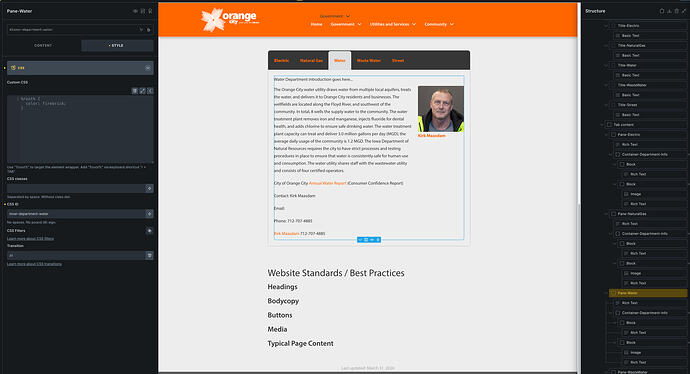
Task: Click the trash icon in Structure header
Action: pos(676,11)
